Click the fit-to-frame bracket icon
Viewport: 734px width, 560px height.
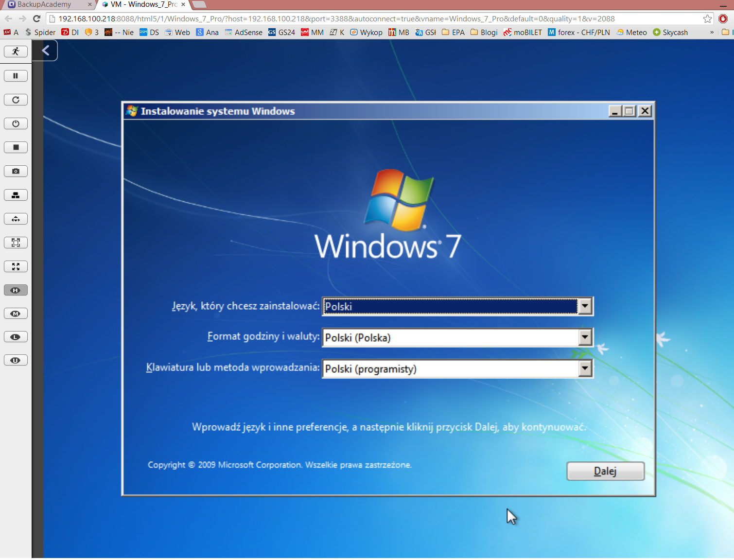[x=16, y=243]
